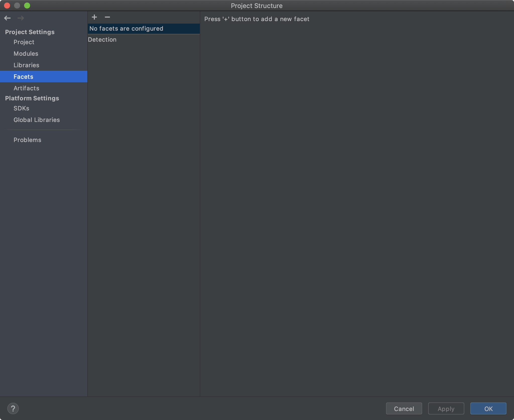Switch to the Modules section
The width and height of the screenshot is (514, 420).
(x=26, y=54)
